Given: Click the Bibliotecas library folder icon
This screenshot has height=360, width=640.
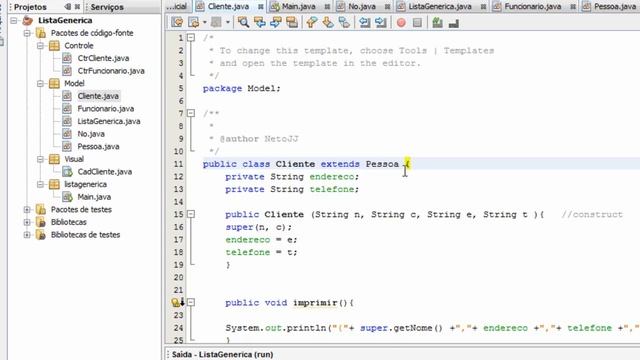Looking at the screenshot, I should pyautogui.click(x=41, y=222).
